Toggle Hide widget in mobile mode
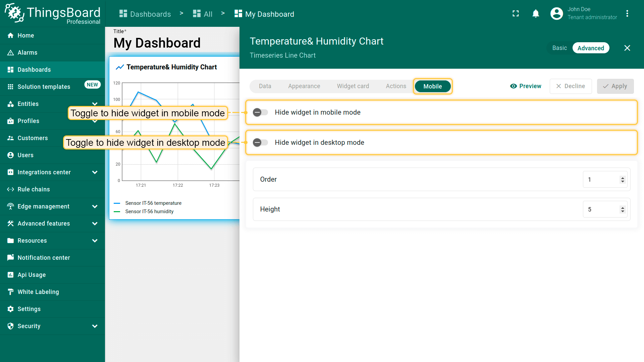This screenshot has height=362, width=644. 260,112
